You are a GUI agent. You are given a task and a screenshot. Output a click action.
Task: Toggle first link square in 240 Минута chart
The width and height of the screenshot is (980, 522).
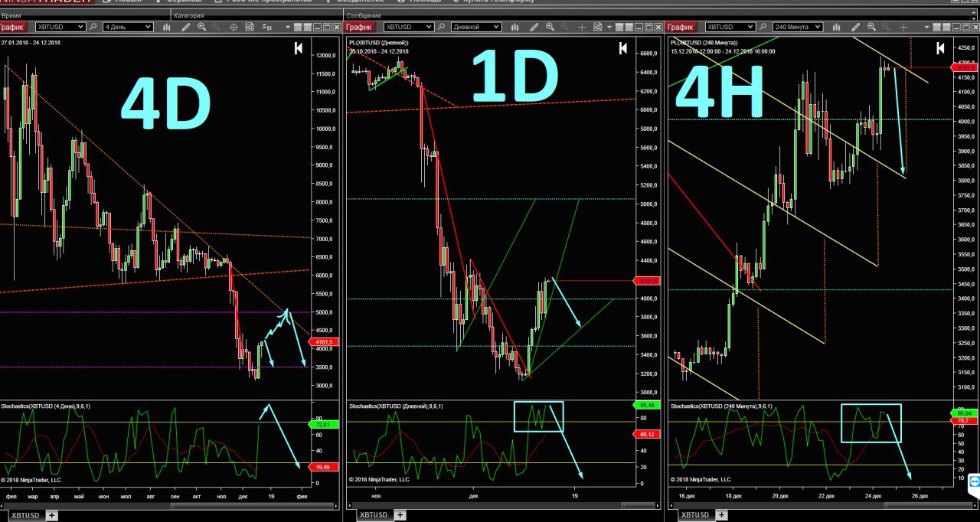936,27
